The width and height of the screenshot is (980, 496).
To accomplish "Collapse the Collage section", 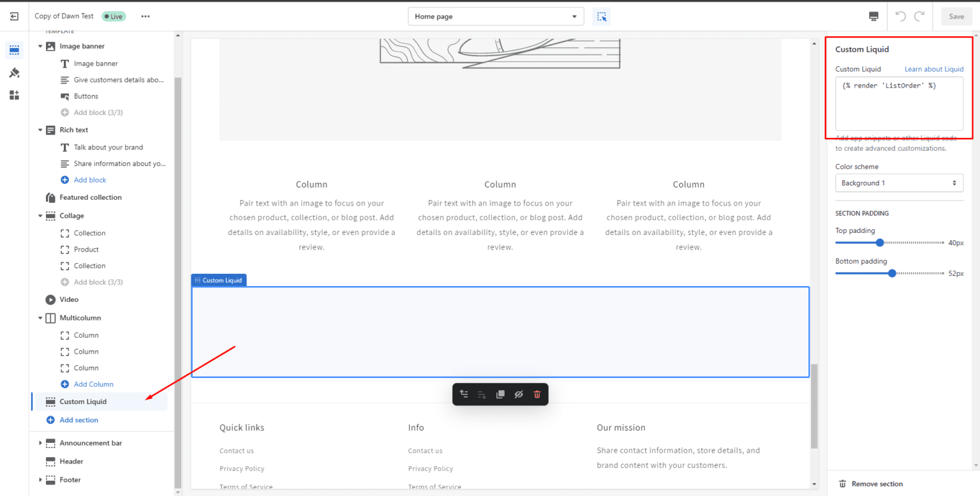I will tap(40, 216).
